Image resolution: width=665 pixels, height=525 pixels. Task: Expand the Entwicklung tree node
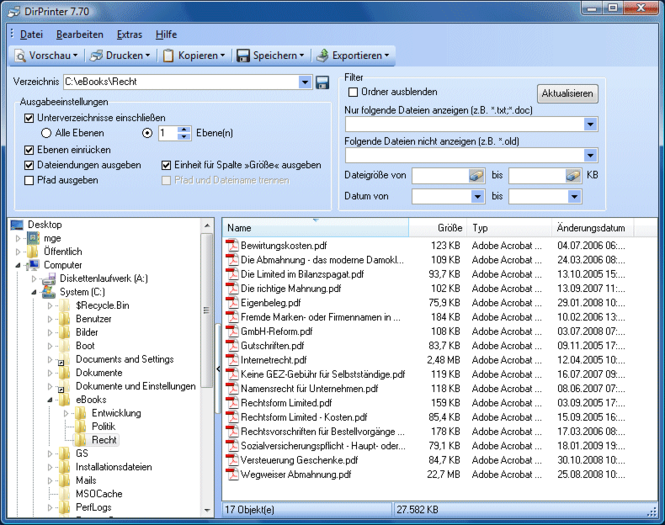[x=66, y=413]
